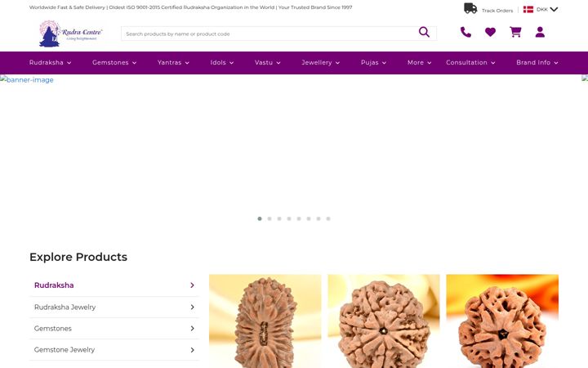This screenshot has width=588, height=368.
Task: Click chevron beside Gemstone Jewelry
Action: click(192, 350)
